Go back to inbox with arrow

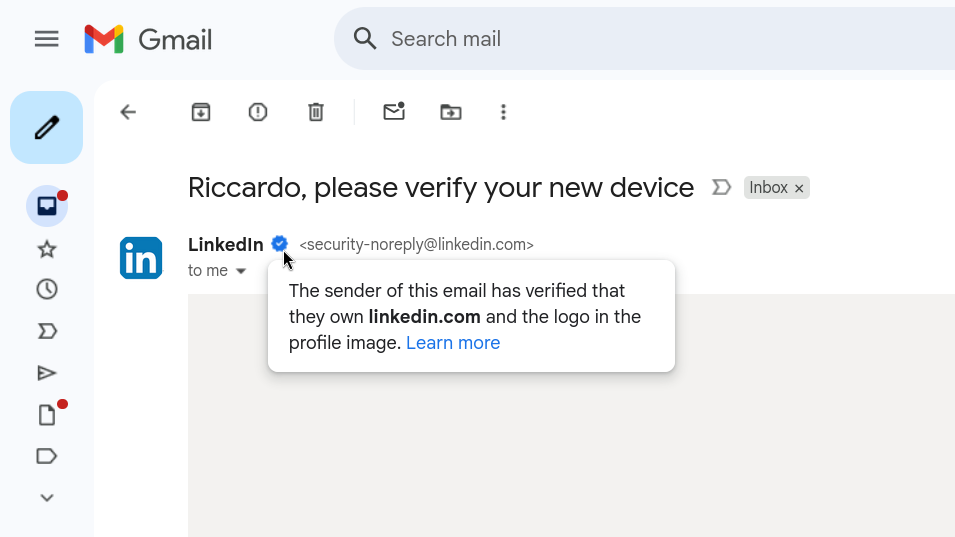coord(128,112)
